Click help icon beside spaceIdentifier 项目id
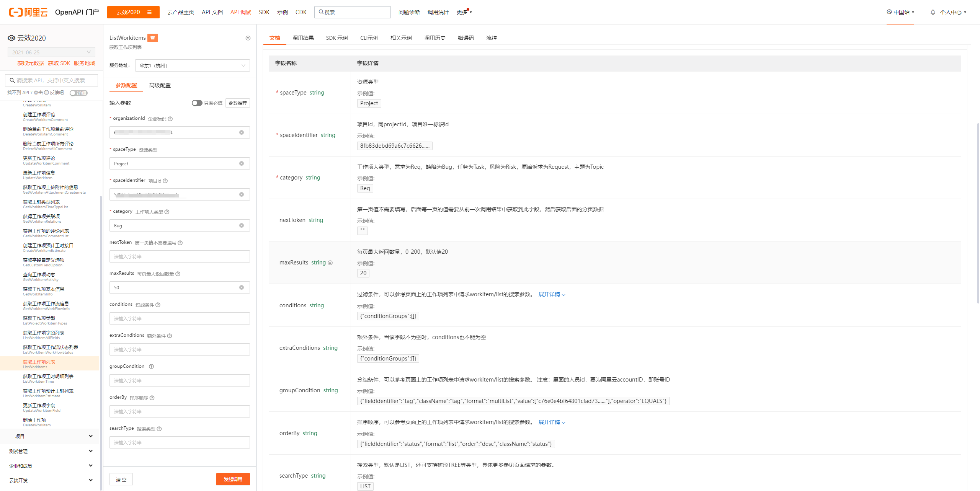 (165, 181)
